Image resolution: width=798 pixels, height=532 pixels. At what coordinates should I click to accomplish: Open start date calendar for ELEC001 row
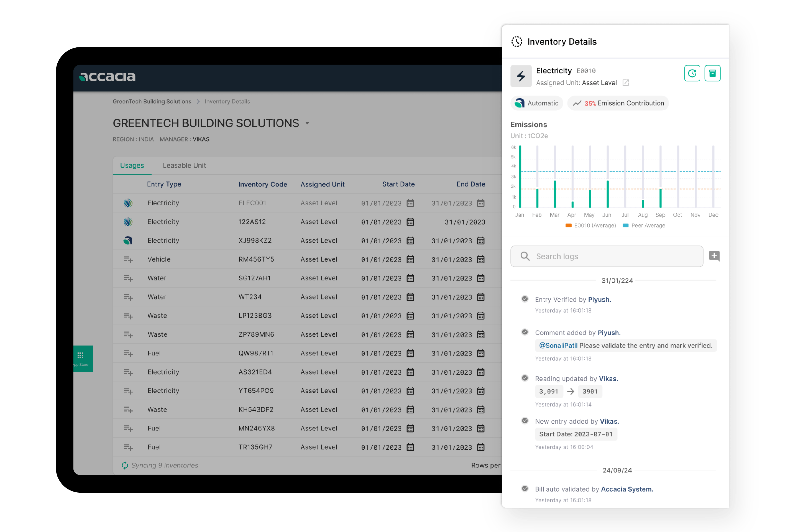click(x=410, y=203)
